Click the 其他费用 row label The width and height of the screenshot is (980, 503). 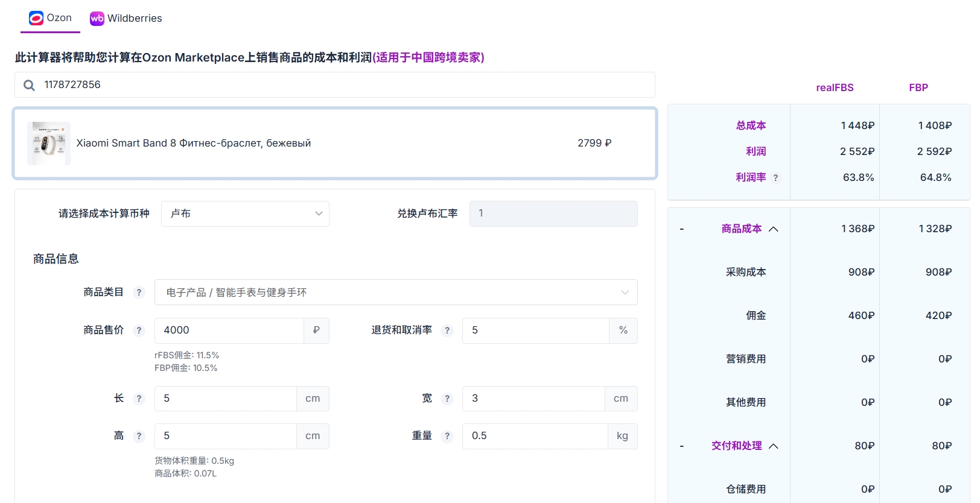point(746,402)
